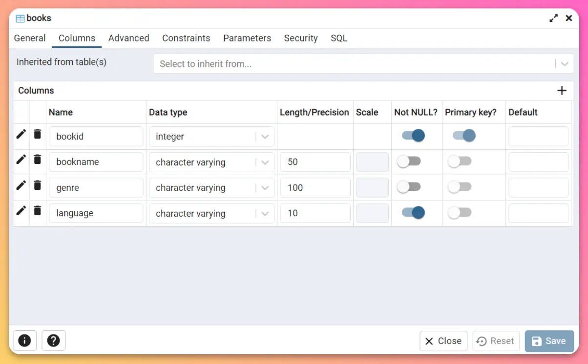This screenshot has height=364, width=588.
Task: Open the Inherited from table(s) dropdown
Action: point(565,64)
